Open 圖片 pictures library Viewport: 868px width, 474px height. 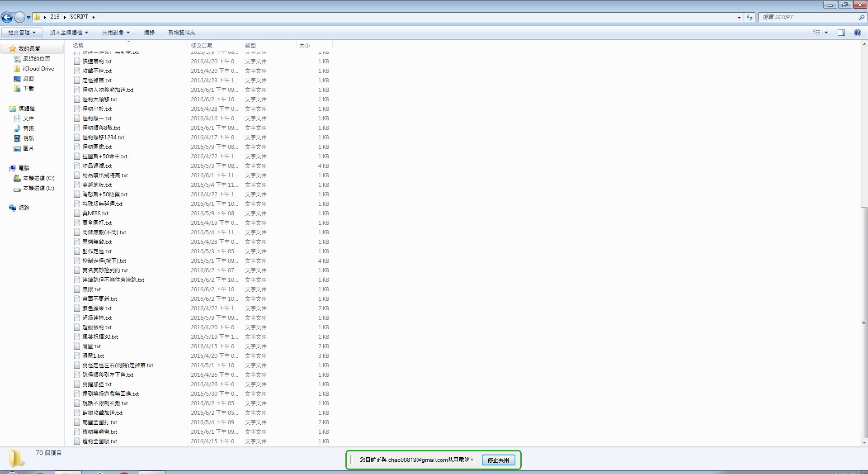(24, 148)
